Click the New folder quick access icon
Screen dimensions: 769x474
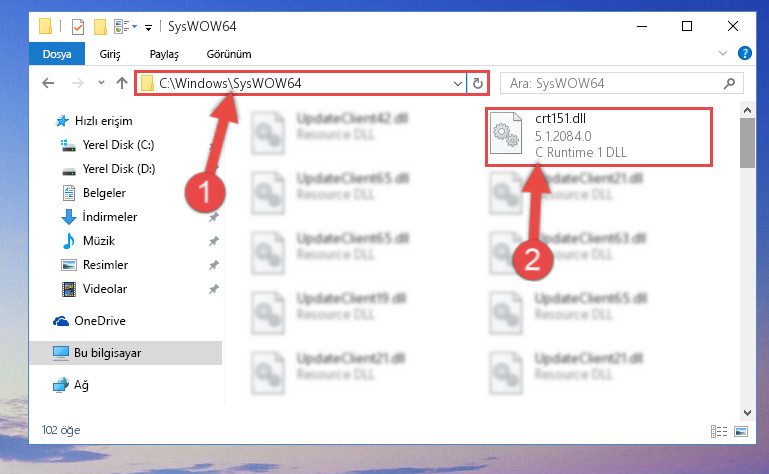100,26
